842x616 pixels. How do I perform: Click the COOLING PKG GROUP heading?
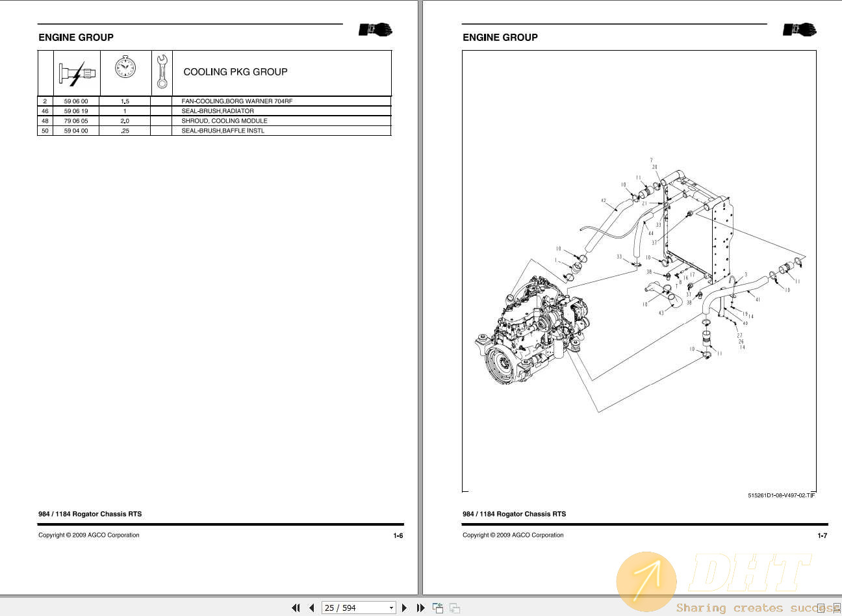[x=235, y=72]
